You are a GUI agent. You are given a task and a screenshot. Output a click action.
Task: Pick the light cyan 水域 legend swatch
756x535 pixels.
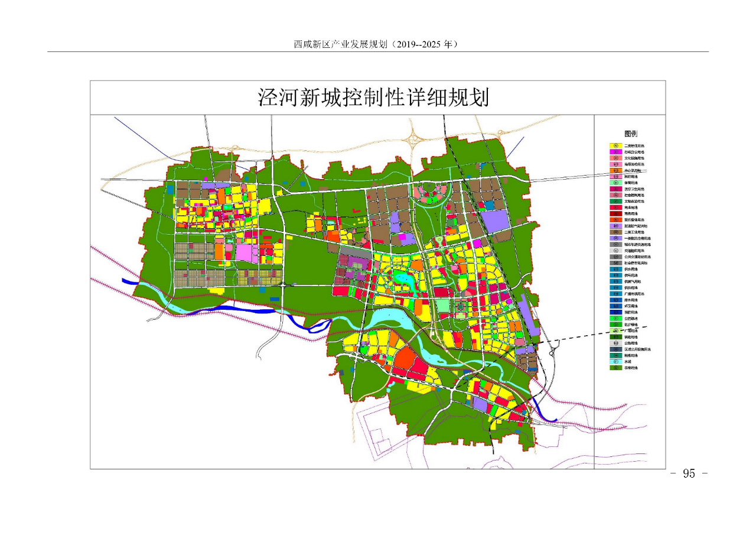616,361
